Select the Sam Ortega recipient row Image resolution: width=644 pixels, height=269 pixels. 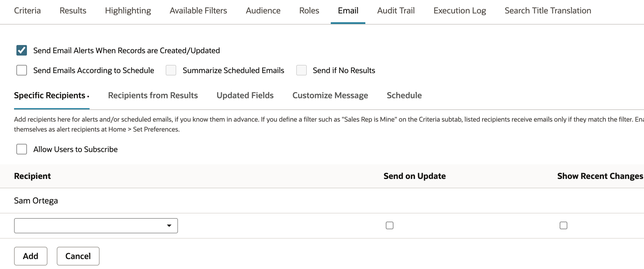click(x=322, y=201)
